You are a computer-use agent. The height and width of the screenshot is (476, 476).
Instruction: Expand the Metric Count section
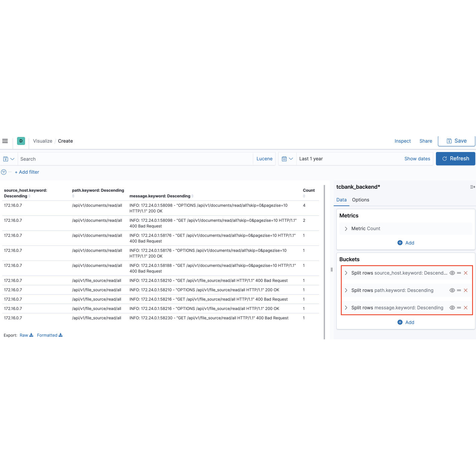(x=346, y=229)
